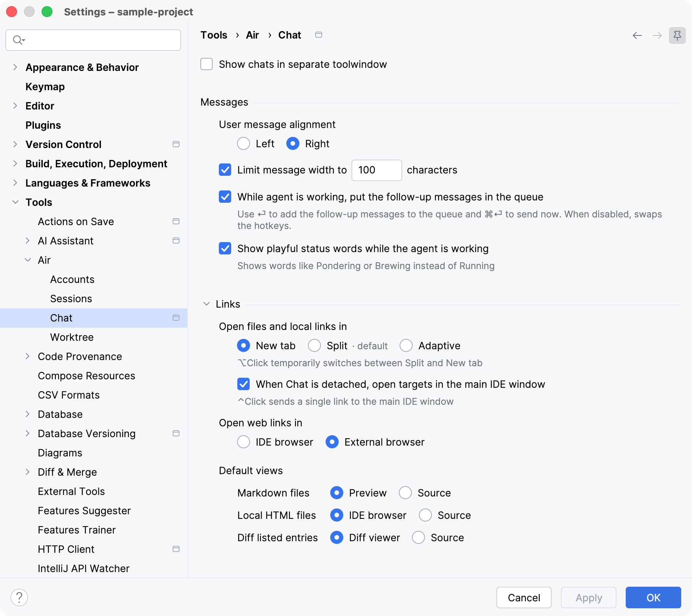The height and width of the screenshot is (616, 692).
Task: Collapse the Air subtree
Action: click(x=28, y=260)
